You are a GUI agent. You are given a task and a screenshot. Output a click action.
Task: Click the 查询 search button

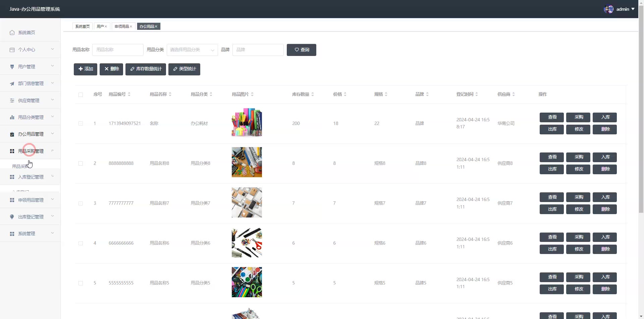[x=302, y=50]
